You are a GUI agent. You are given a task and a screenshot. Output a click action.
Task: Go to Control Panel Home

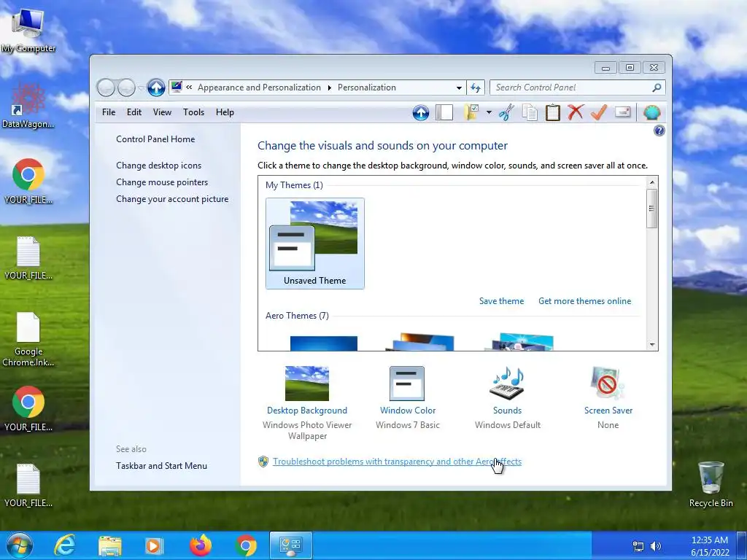pyautogui.click(x=155, y=139)
